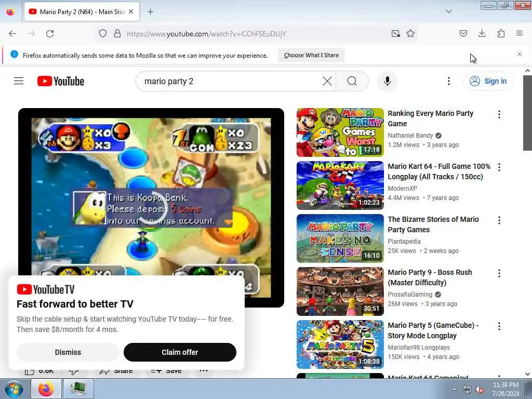Open Mario Kart 64 Full Game thumbnail
The height and width of the screenshot is (399, 532).
coord(340,185)
